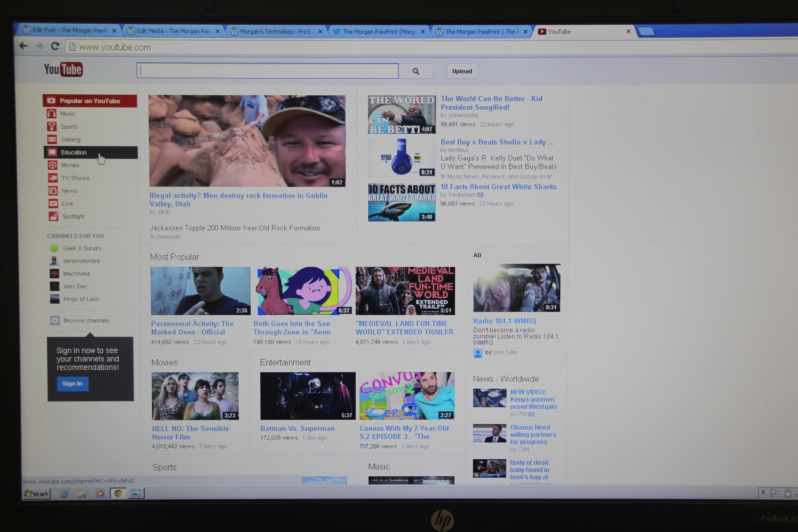
Task: Open the Gaming controller icon
Action: click(52, 139)
